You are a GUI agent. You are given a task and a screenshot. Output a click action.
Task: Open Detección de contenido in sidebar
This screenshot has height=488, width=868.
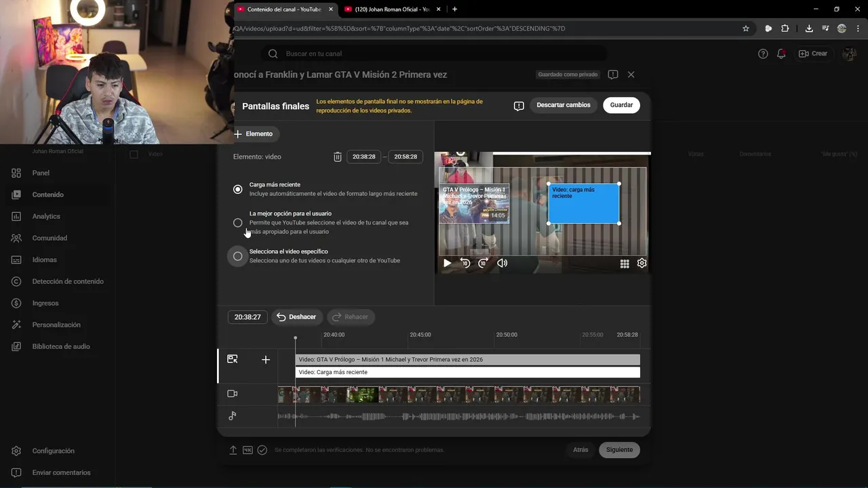tap(68, 281)
